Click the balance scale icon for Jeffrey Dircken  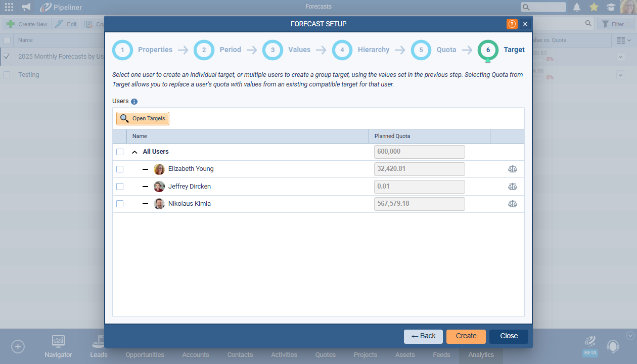[x=512, y=187]
